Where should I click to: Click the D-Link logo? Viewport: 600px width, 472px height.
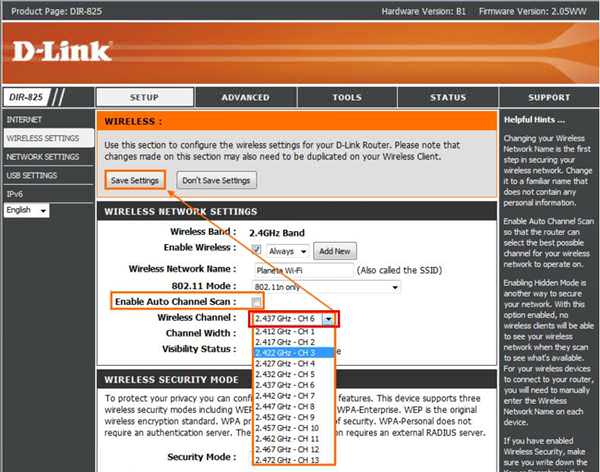(x=62, y=51)
